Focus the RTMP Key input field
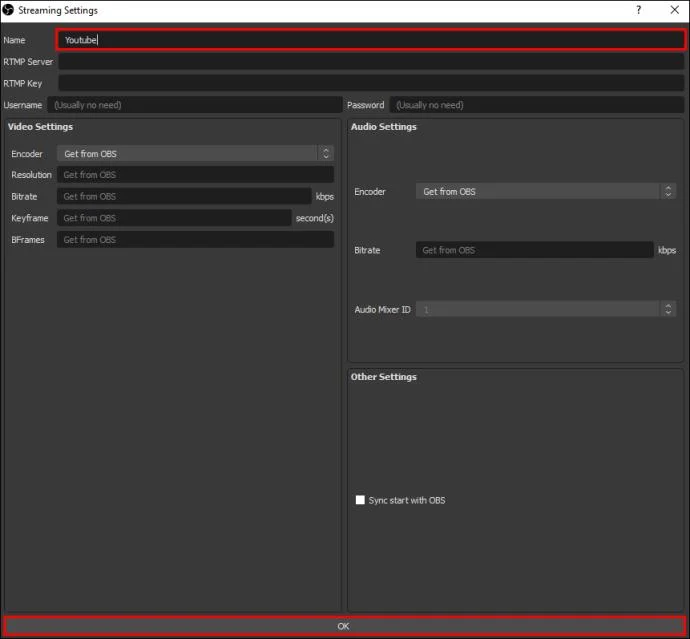The height and width of the screenshot is (639, 690). point(371,83)
